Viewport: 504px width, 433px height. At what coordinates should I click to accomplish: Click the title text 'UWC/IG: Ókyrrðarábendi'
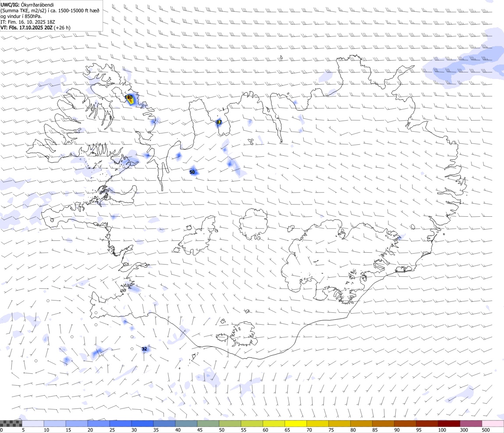pyautogui.click(x=27, y=5)
